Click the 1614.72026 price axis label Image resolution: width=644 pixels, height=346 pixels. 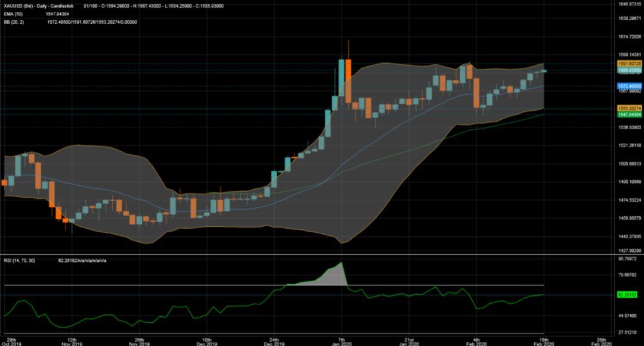pos(630,37)
